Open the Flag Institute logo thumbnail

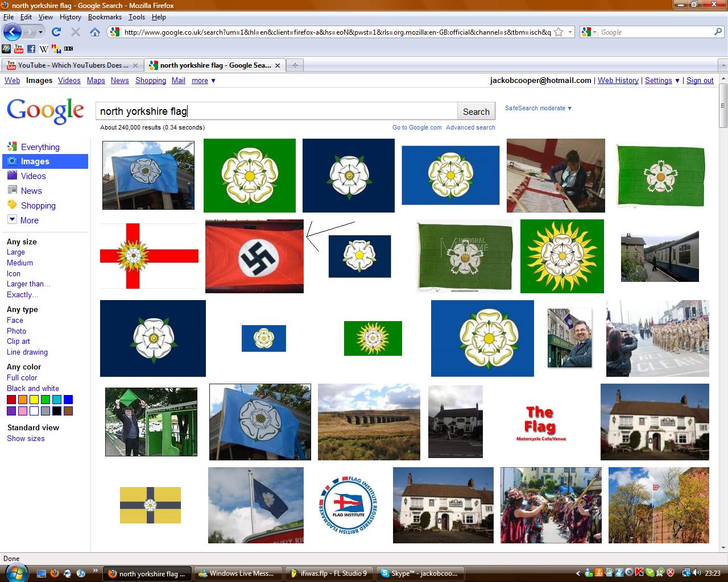349,505
